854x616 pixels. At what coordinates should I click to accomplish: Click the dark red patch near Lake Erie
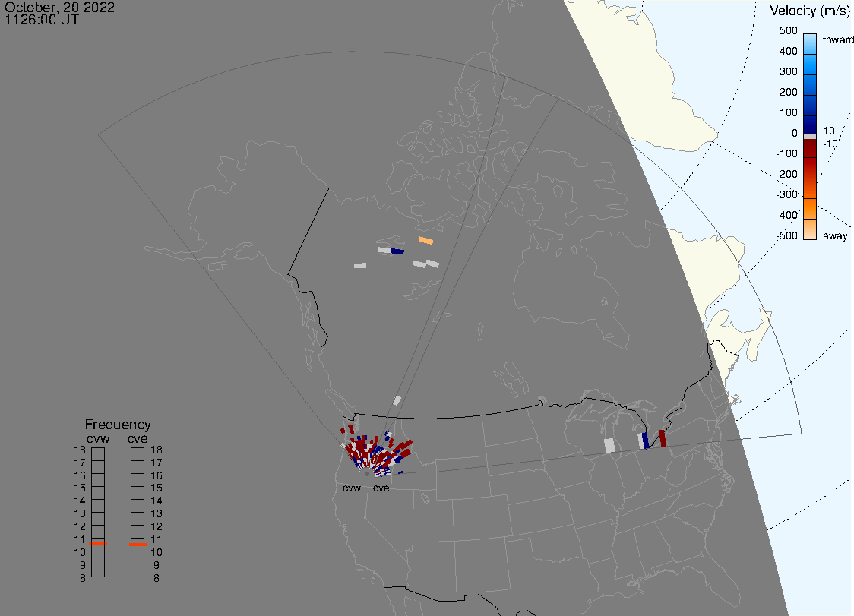pos(663,438)
